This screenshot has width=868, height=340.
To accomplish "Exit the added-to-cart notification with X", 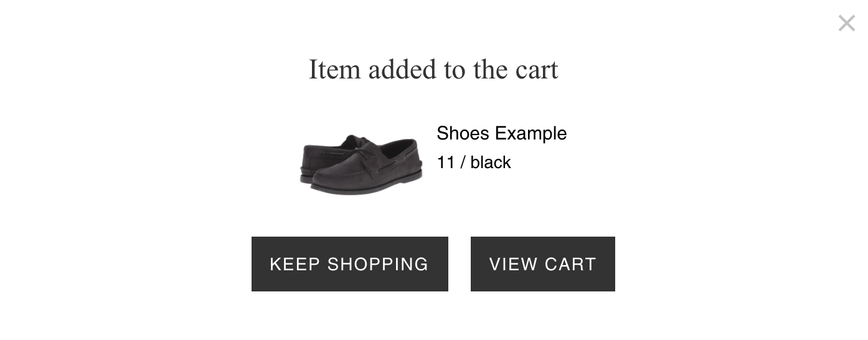I will [846, 24].
